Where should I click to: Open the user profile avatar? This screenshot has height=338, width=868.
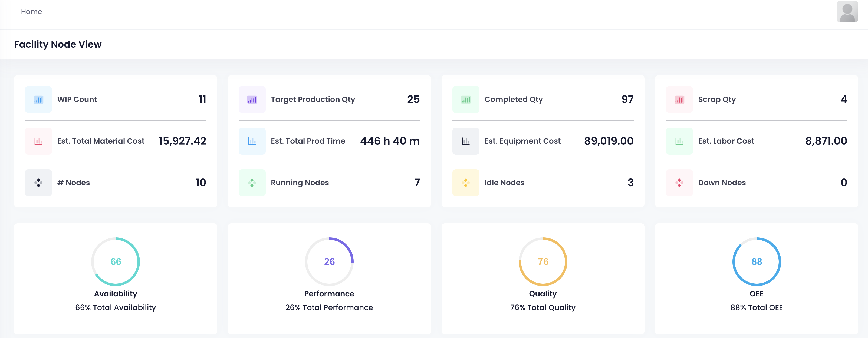[847, 12]
